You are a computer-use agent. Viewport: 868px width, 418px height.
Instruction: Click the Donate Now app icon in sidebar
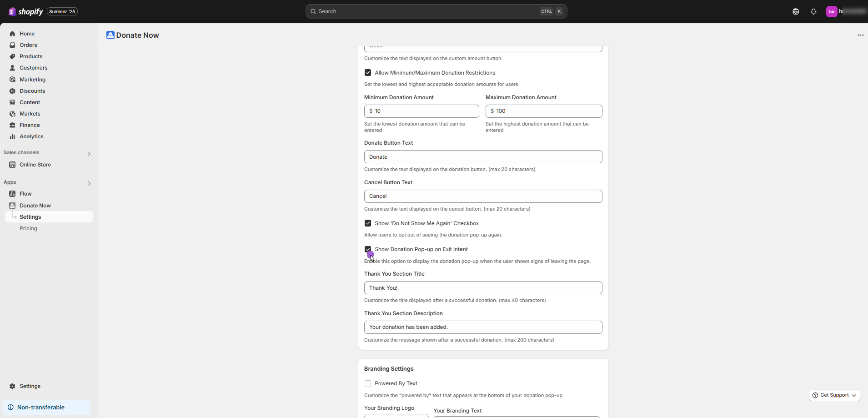(12, 206)
